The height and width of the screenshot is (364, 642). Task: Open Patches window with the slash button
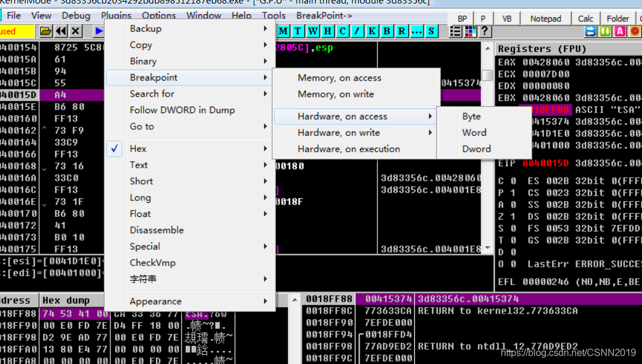pyautogui.click(x=357, y=31)
